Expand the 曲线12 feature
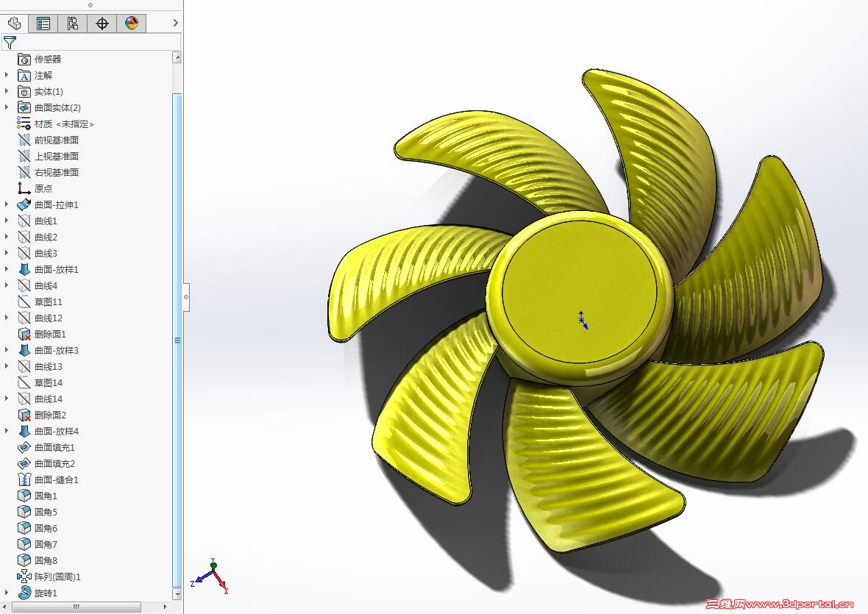This screenshot has height=614, width=868. [x=7, y=318]
